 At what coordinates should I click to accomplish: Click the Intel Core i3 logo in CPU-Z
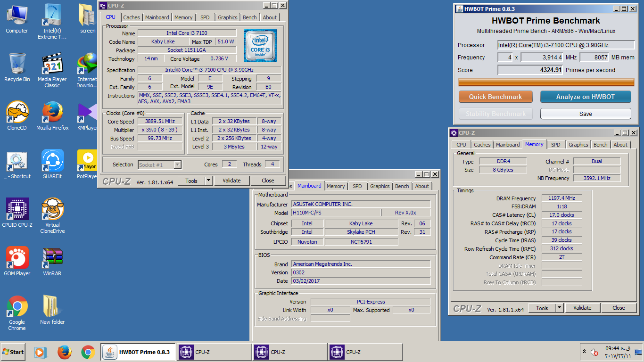260,46
